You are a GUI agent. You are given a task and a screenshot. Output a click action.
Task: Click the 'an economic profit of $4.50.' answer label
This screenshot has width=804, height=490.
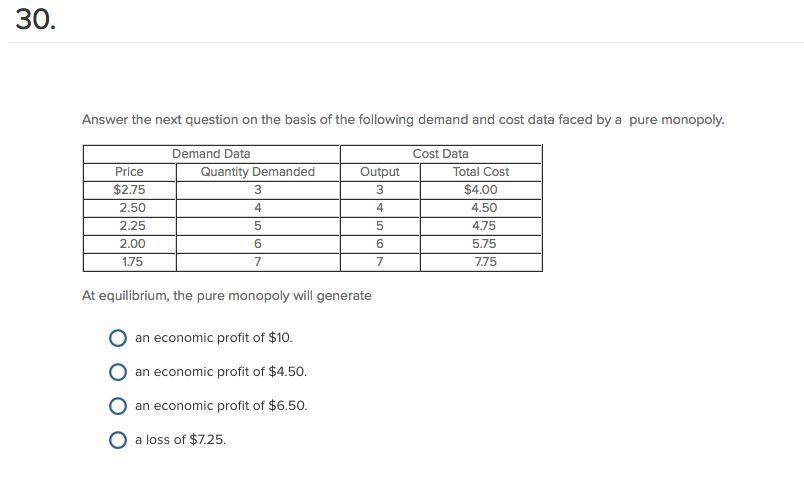click(x=220, y=372)
